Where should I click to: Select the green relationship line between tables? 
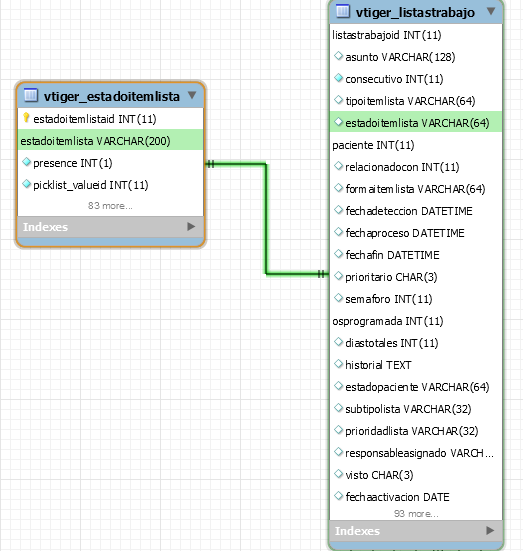point(266,219)
